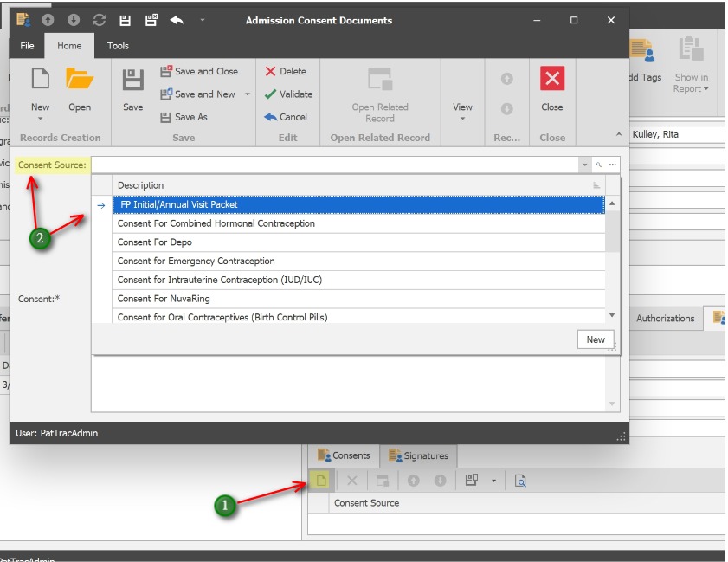Expand the Save and New dropdown arrow

(248, 94)
